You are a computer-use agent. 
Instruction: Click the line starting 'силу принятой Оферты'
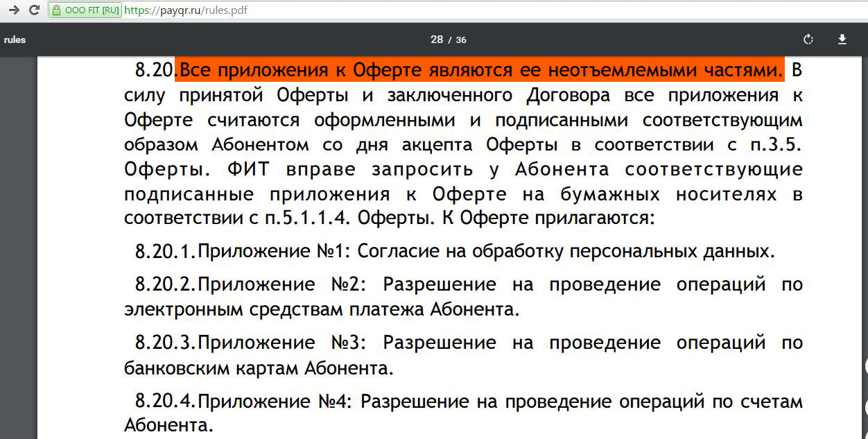point(463,95)
